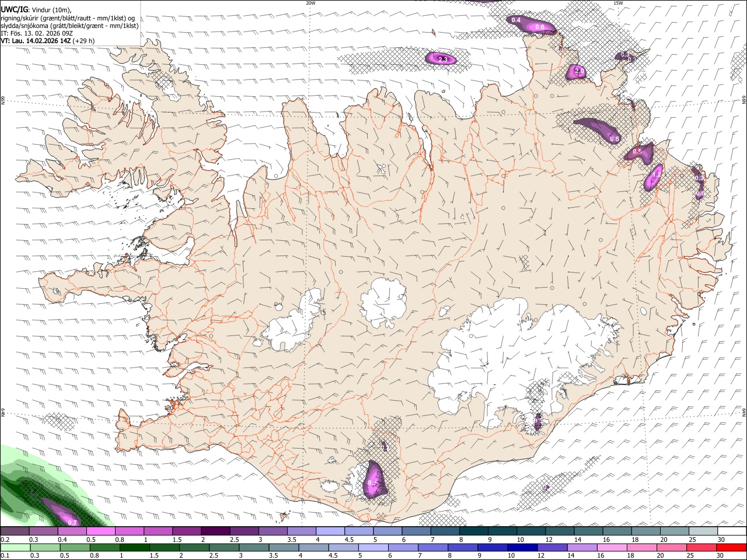Pick bright red lower swatch after 30

[732, 548]
